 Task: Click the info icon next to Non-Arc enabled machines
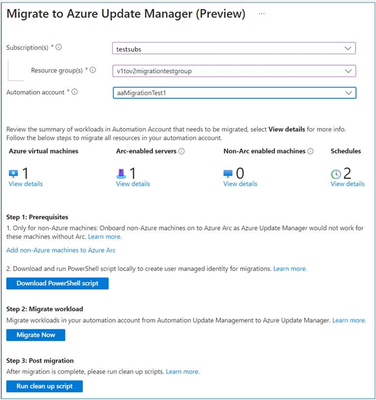(x=310, y=151)
